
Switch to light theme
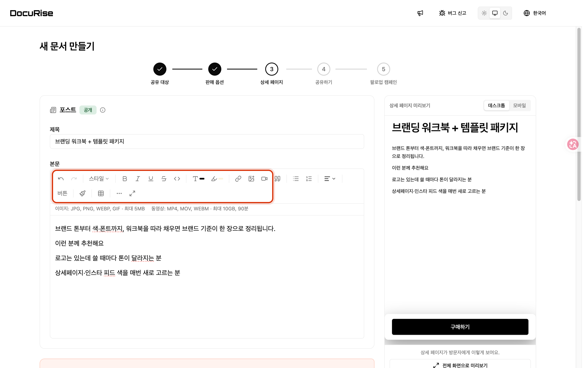click(484, 13)
